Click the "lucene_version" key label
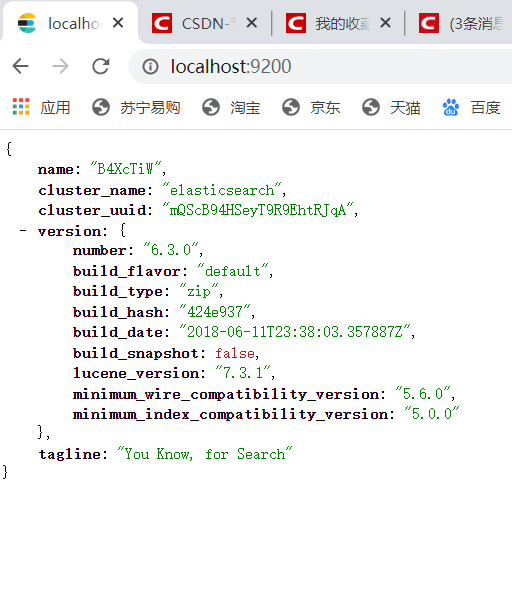The image size is (512, 607). pos(136,373)
